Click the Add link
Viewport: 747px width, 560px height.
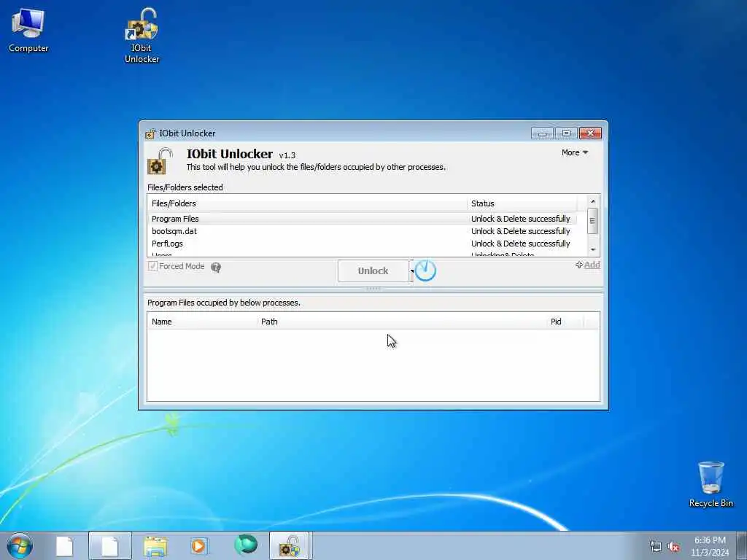(588, 265)
